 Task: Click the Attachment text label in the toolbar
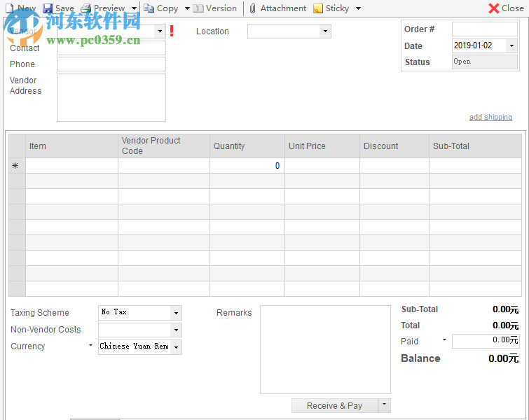[x=283, y=8]
